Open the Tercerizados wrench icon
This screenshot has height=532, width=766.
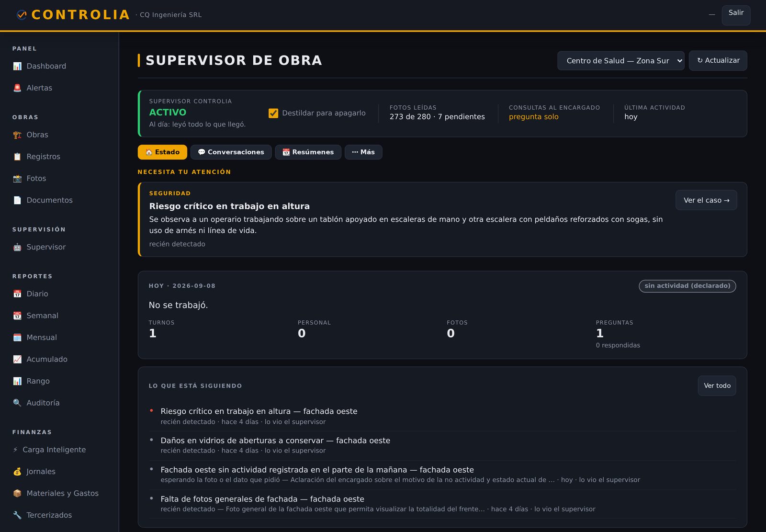point(17,515)
